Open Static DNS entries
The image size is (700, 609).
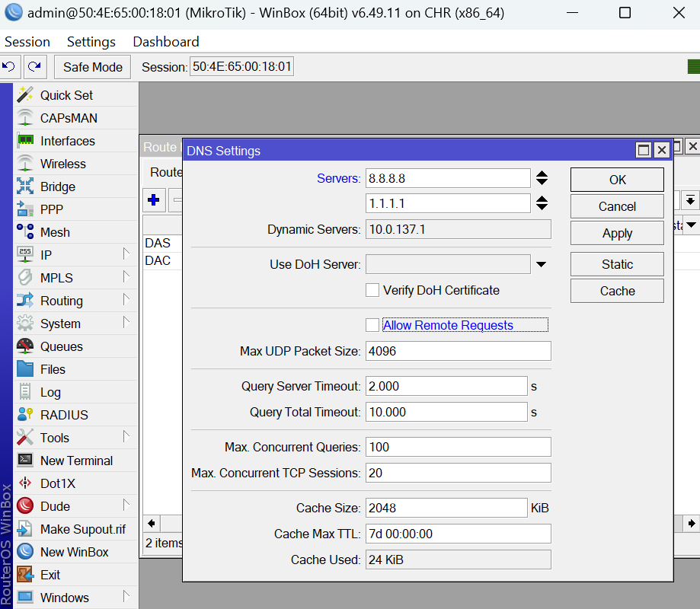point(617,264)
